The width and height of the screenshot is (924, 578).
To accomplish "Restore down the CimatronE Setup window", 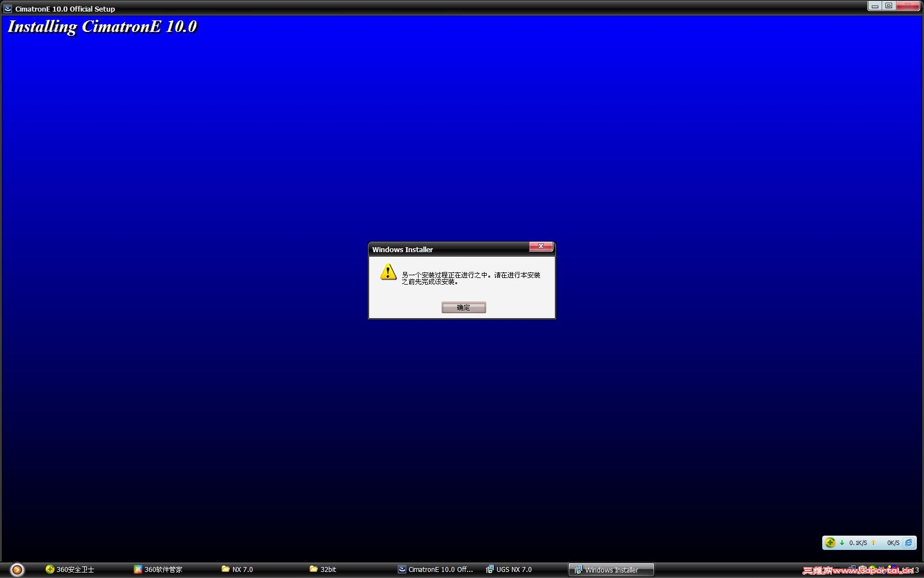I will [889, 6].
